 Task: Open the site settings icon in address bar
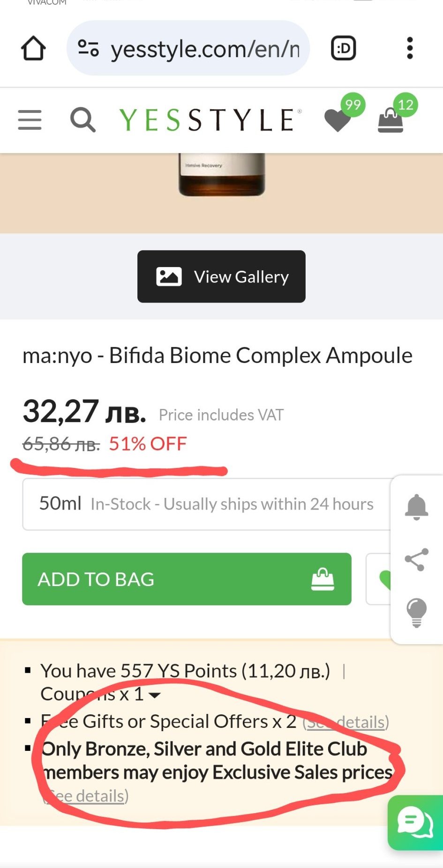[x=88, y=48]
